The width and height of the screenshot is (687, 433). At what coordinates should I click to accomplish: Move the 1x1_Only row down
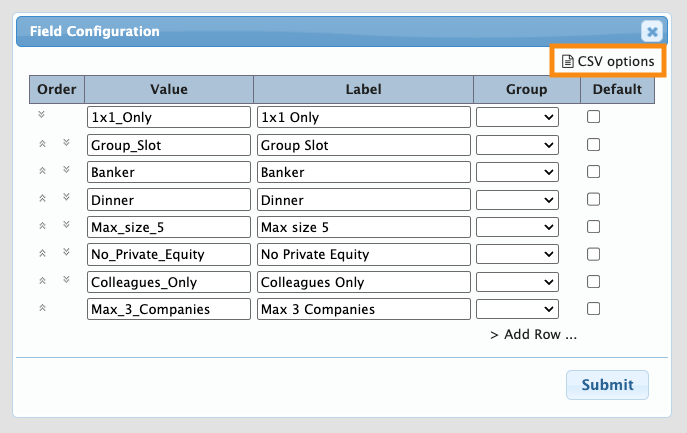pyautogui.click(x=42, y=115)
